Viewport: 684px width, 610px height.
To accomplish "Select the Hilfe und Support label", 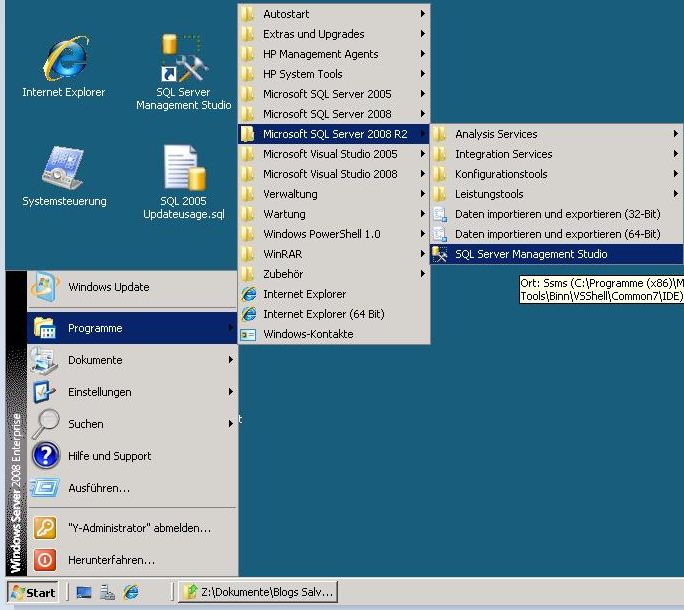I will click(109, 456).
